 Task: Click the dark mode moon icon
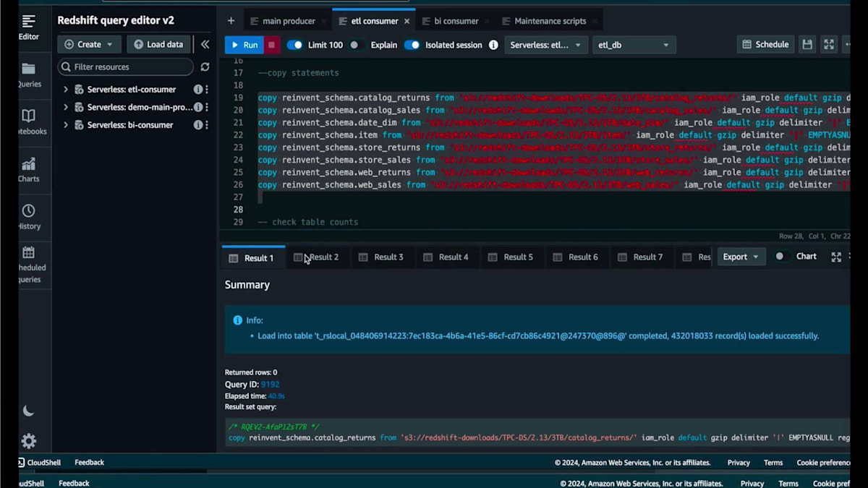click(x=28, y=411)
